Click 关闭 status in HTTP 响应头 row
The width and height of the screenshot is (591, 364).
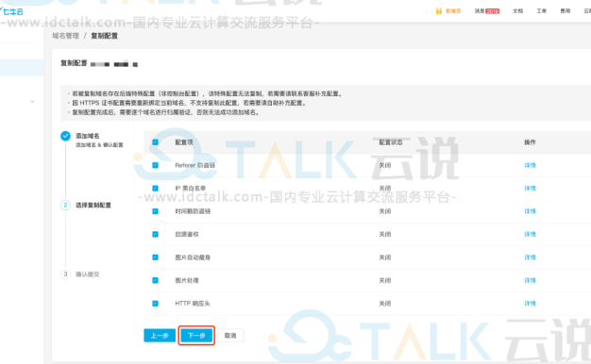(x=385, y=304)
